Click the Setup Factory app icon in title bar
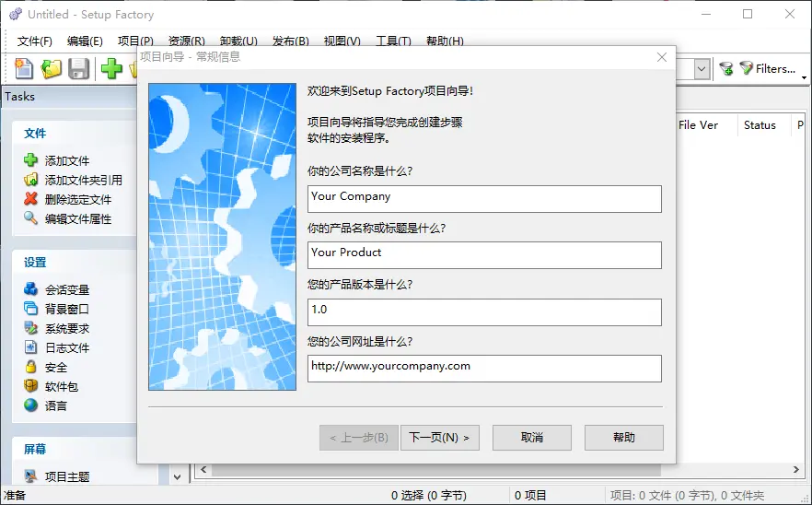This screenshot has width=812, height=505. tap(16, 14)
